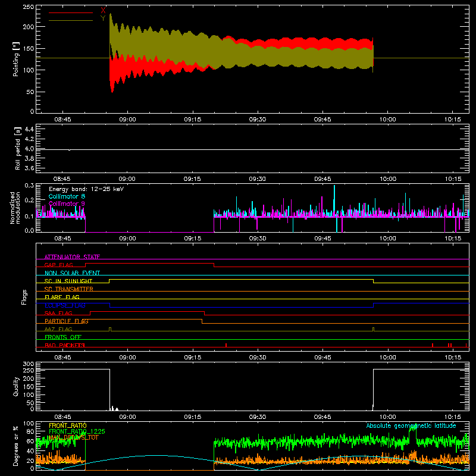476x476 pixels.
Task: Click the 09:45 time label under Quality plot
Action: (x=322, y=417)
